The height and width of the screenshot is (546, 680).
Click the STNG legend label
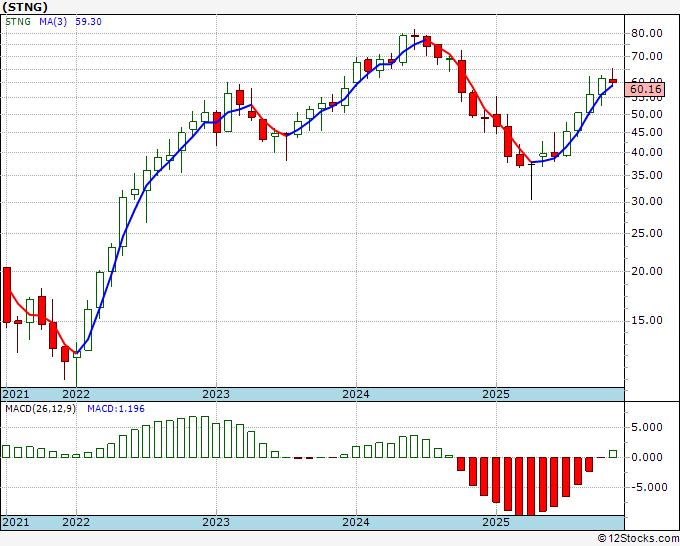[18, 22]
